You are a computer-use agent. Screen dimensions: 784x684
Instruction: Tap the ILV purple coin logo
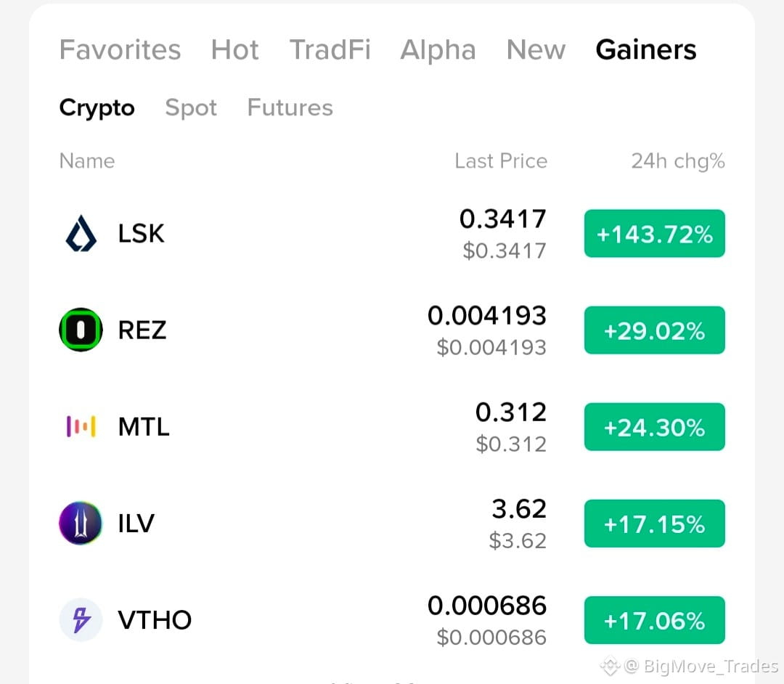click(x=81, y=523)
